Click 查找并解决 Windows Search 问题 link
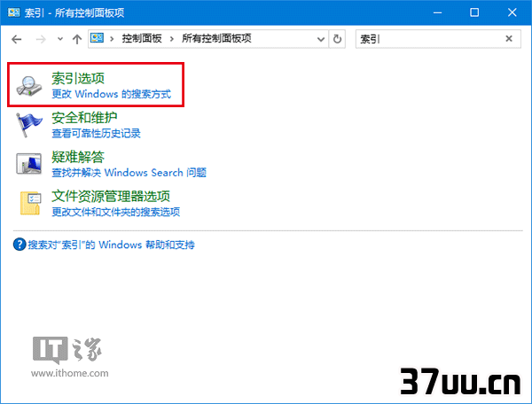The width and height of the screenshot is (532, 404). (x=129, y=173)
